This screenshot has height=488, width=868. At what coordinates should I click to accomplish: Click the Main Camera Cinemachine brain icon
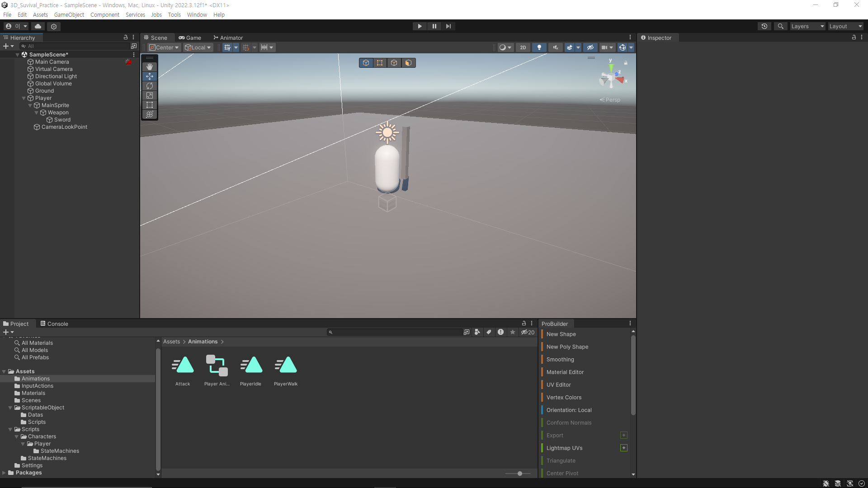(x=128, y=62)
